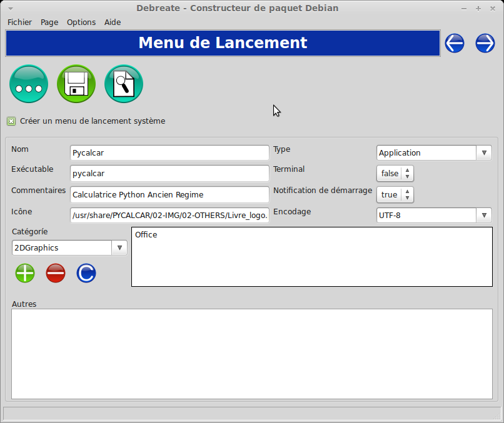
Task: Click the document preview magnifier icon
Action: click(x=124, y=84)
